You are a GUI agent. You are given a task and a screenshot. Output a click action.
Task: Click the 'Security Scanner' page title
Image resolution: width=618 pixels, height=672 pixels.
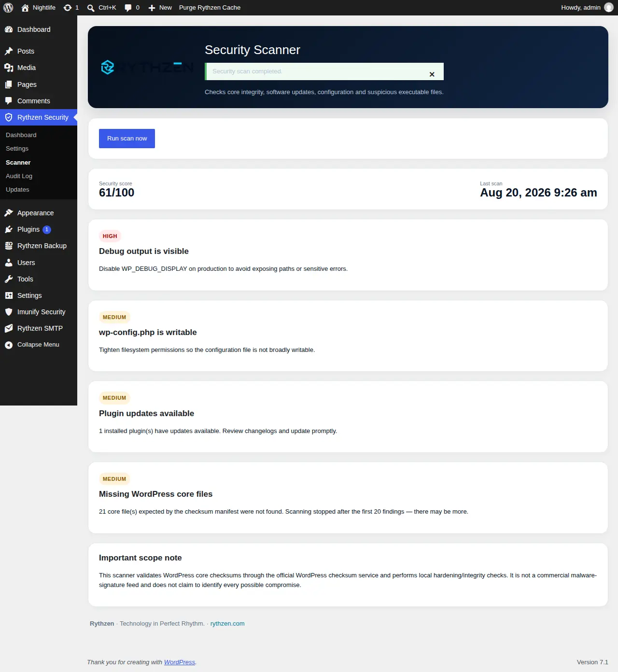pyautogui.click(x=253, y=50)
